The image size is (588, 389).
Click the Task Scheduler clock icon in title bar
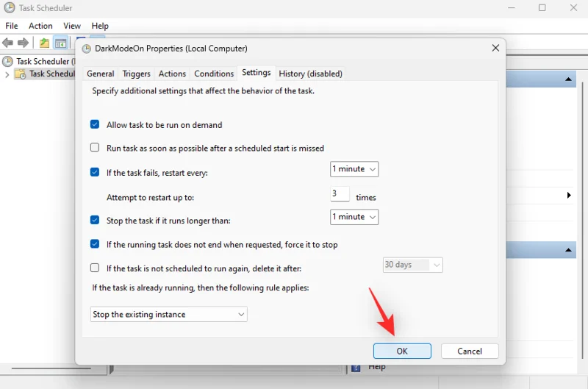click(10, 7)
